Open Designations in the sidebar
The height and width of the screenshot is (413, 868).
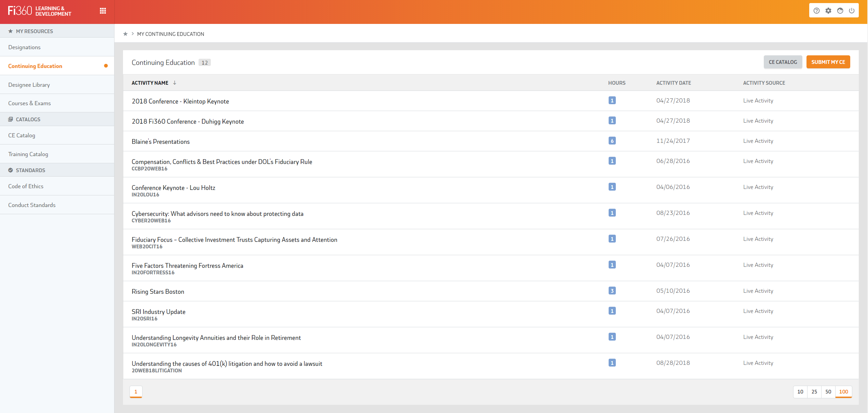pyautogui.click(x=24, y=47)
